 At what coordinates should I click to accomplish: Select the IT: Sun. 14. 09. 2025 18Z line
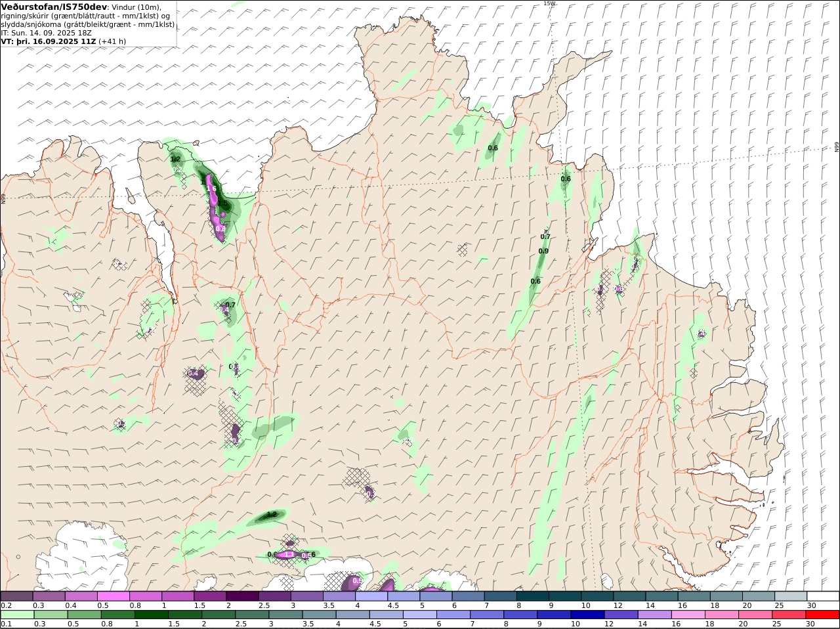click(x=47, y=32)
